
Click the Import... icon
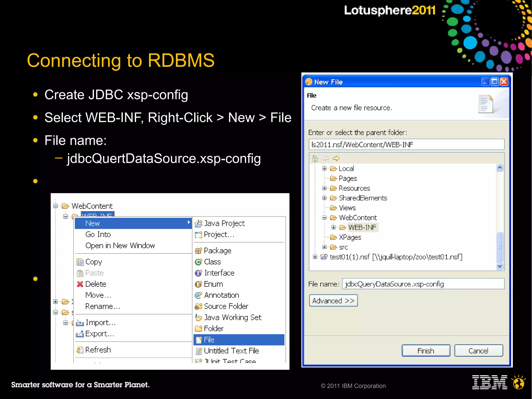[80, 323]
